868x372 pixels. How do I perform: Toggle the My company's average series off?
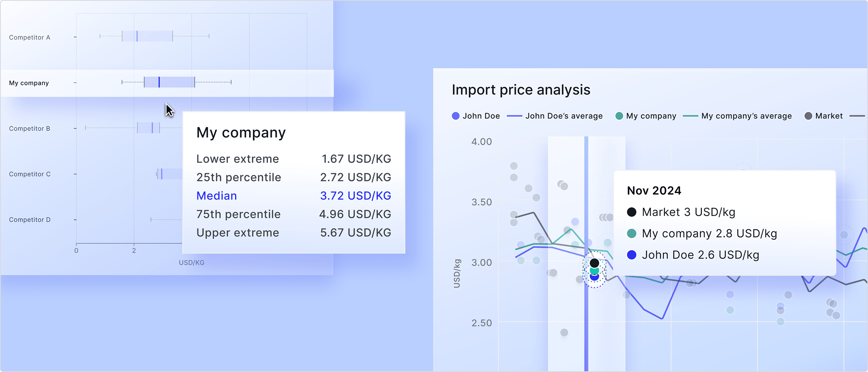pos(746,115)
